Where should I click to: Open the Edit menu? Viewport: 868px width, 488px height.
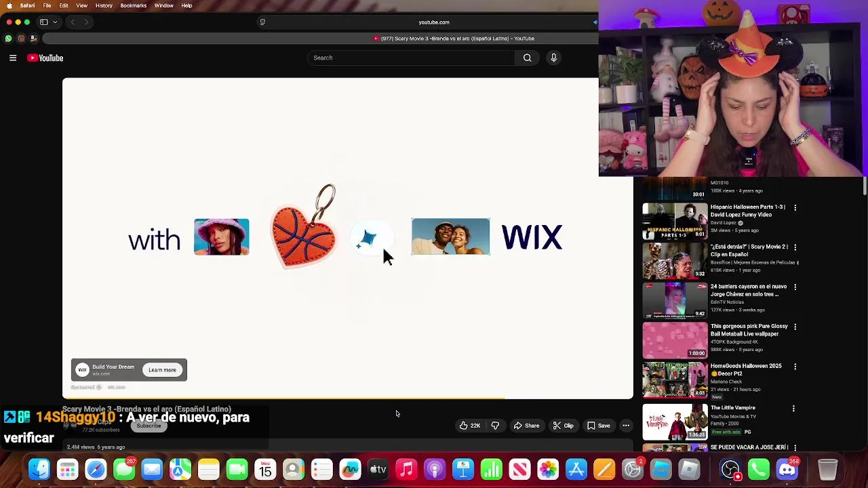pyautogui.click(x=64, y=5)
